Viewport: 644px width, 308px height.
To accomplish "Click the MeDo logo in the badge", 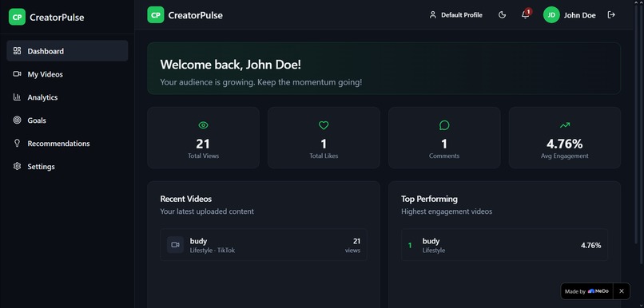I will tap(598, 291).
